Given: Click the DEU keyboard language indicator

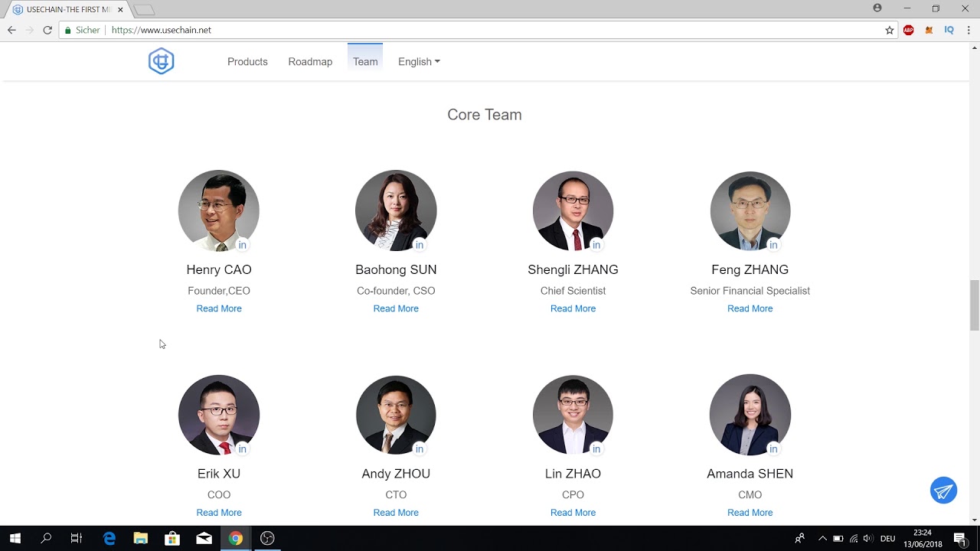Looking at the screenshot, I should pos(888,539).
